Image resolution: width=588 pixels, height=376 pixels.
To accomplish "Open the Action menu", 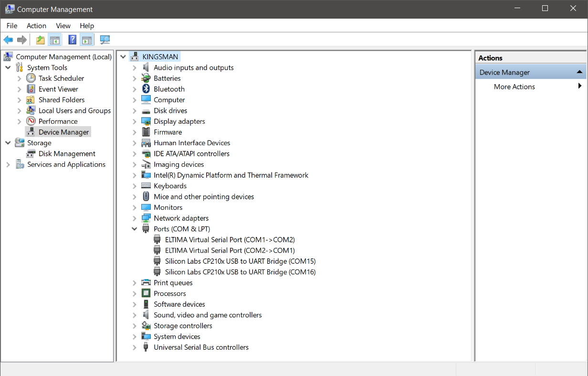I will point(36,26).
